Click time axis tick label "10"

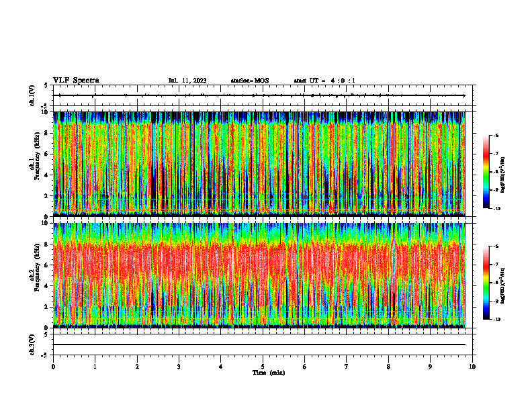[x=472, y=367]
